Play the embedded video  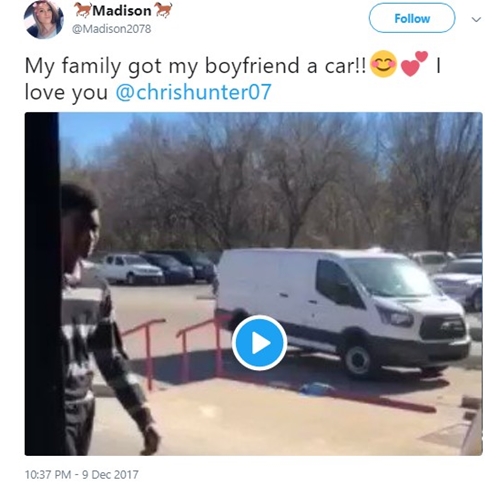[259, 343]
